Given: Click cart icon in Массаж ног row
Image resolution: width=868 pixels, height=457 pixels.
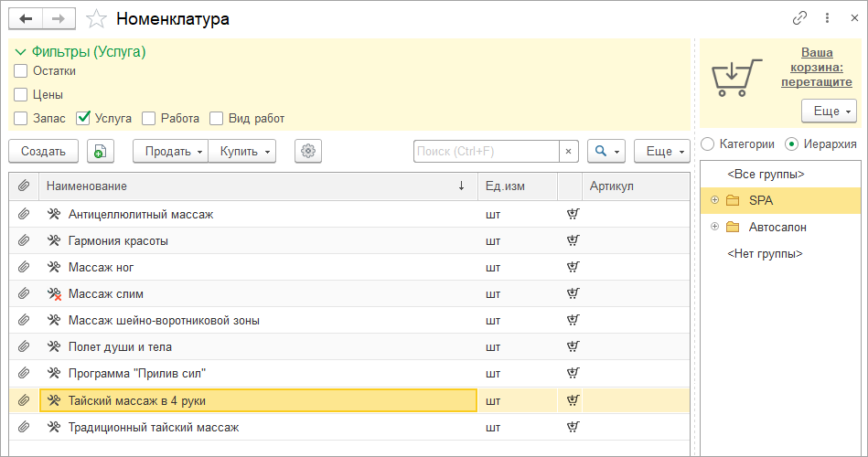Looking at the screenshot, I should [573, 268].
